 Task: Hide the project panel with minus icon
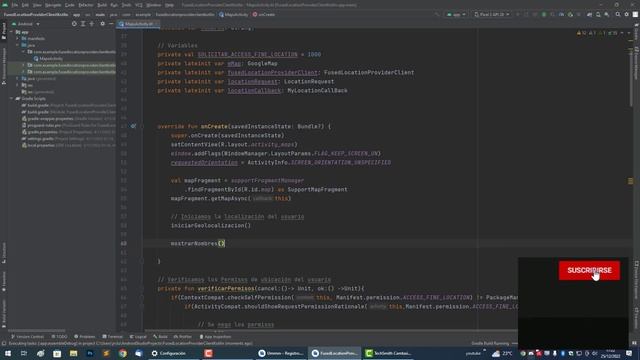pos(111,24)
